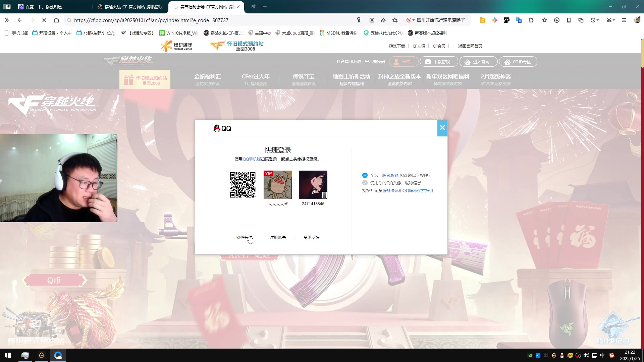Open the QQ penguin tray icon
The width and height of the screenshot is (644, 362).
562,355
